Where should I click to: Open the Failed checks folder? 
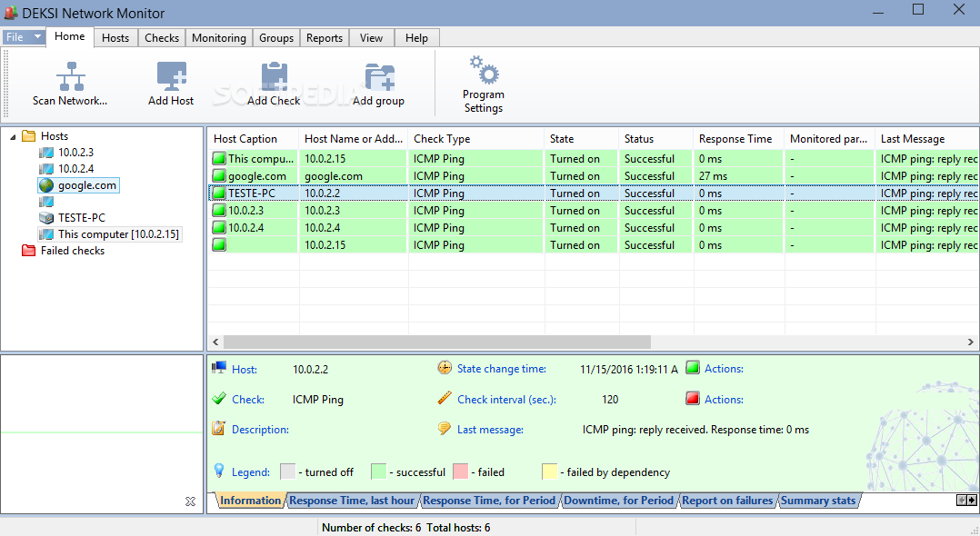click(73, 251)
